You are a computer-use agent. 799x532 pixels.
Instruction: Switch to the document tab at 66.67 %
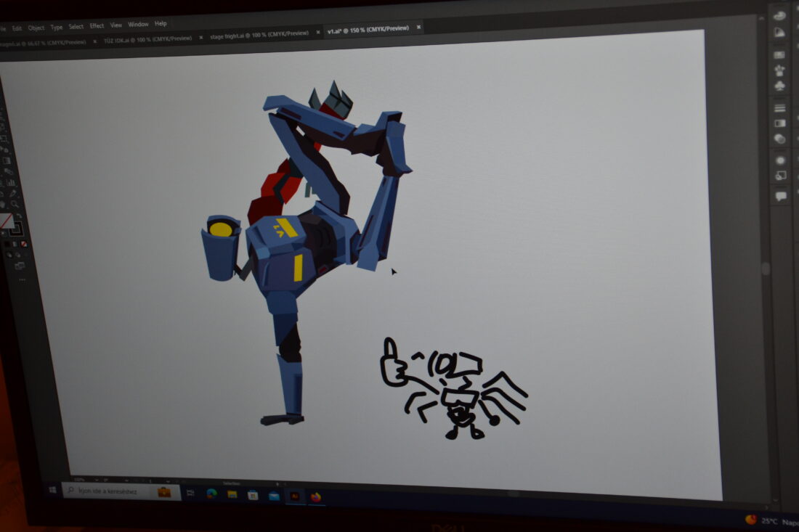point(44,43)
